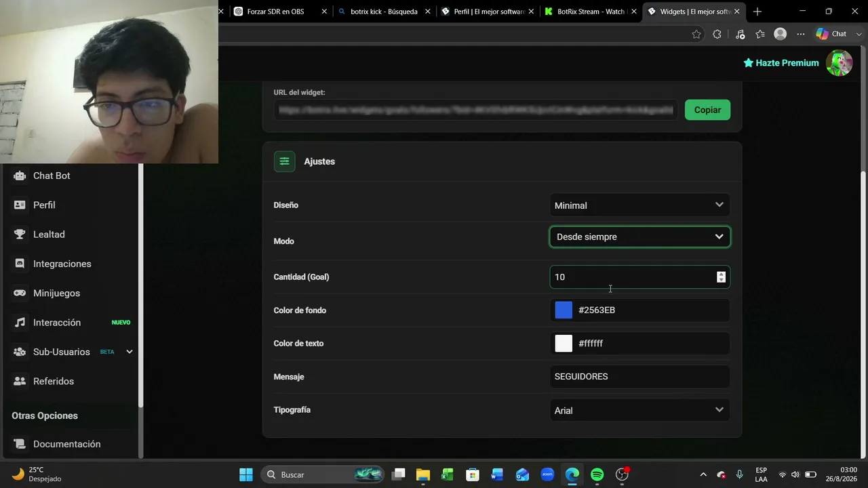The image size is (868, 488).
Task: Click Hazte Premium link
Action: click(781, 63)
